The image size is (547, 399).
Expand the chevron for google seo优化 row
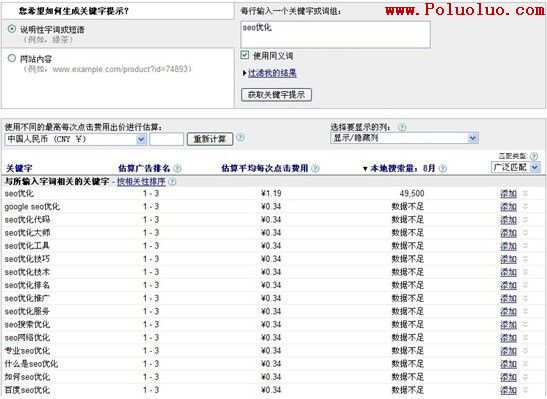525,206
